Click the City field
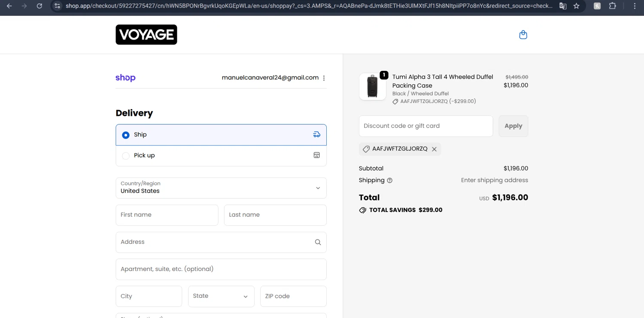 point(149,297)
